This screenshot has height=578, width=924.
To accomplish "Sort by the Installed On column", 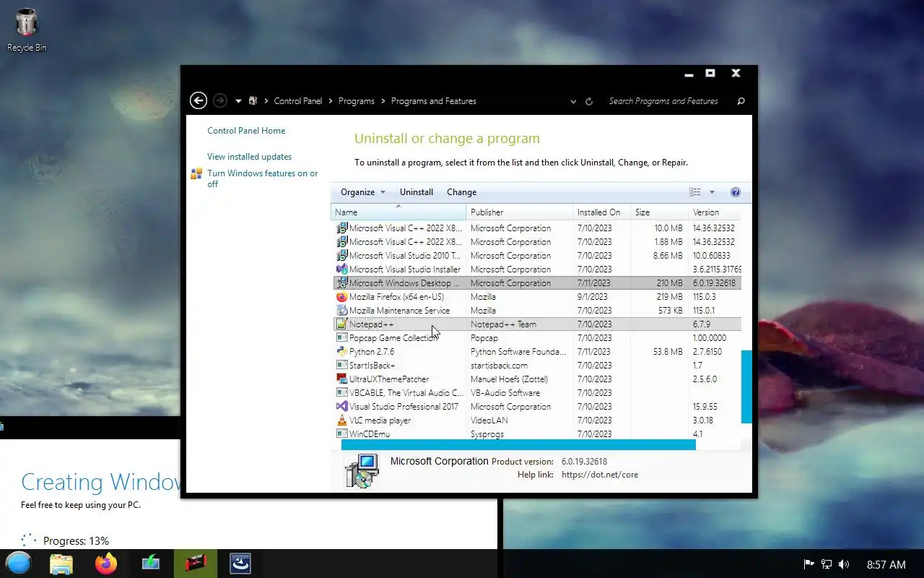I will pyautogui.click(x=601, y=212).
